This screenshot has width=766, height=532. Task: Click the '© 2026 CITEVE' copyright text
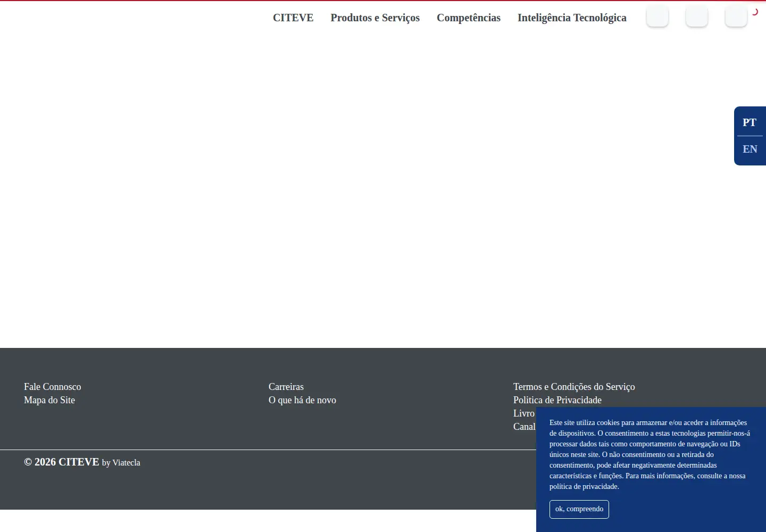pos(62,462)
